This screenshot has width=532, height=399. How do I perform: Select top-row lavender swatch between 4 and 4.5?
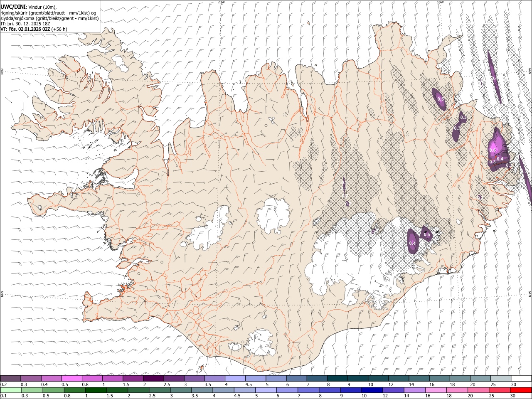click(x=235, y=378)
